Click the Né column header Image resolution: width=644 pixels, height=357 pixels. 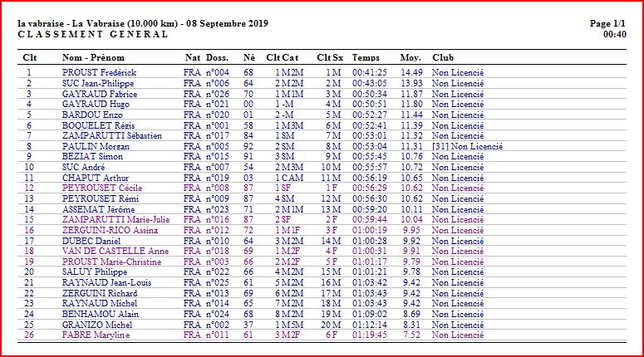(249, 57)
